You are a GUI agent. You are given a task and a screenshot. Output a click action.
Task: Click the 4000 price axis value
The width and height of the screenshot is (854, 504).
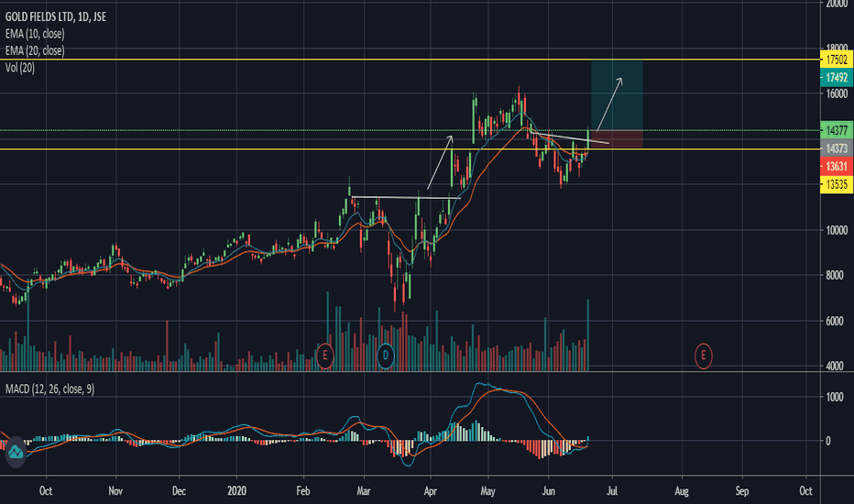[835, 367]
